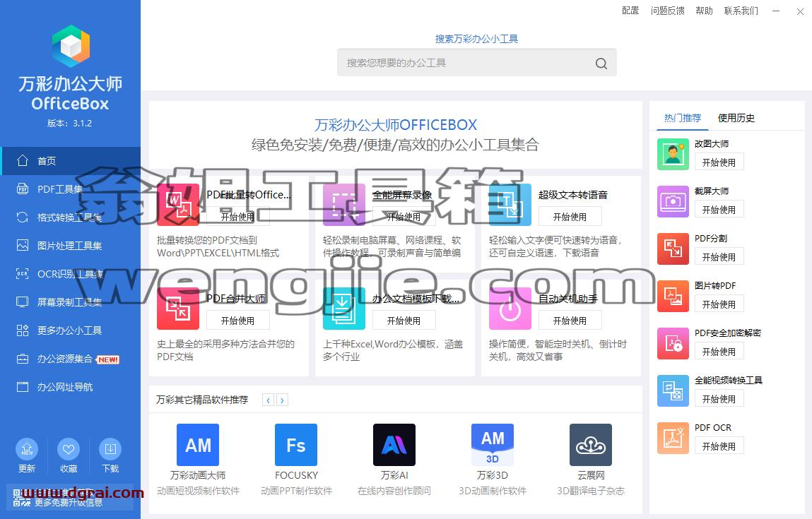This screenshot has height=519, width=812.
Task: Start 改图大师 with 开始使用
Action: click(719, 162)
